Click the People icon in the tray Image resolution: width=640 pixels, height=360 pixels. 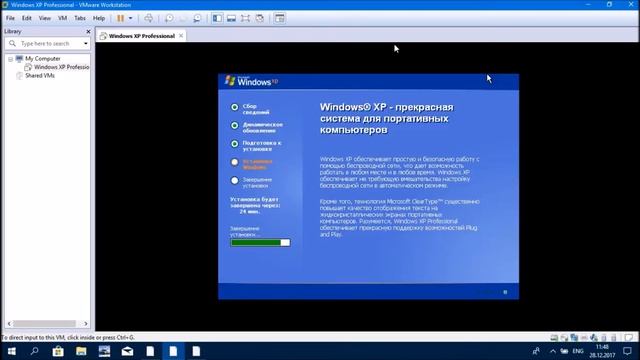[536, 351]
